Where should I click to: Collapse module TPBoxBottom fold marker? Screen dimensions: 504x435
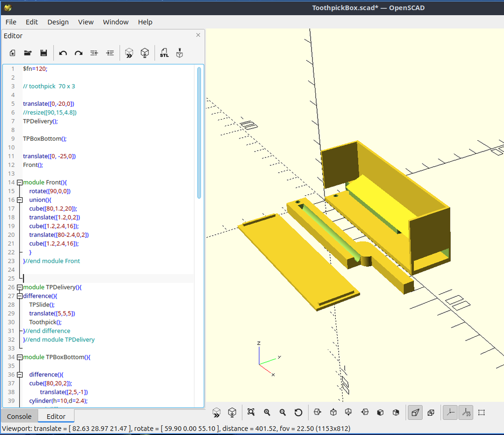click(20, 357)
